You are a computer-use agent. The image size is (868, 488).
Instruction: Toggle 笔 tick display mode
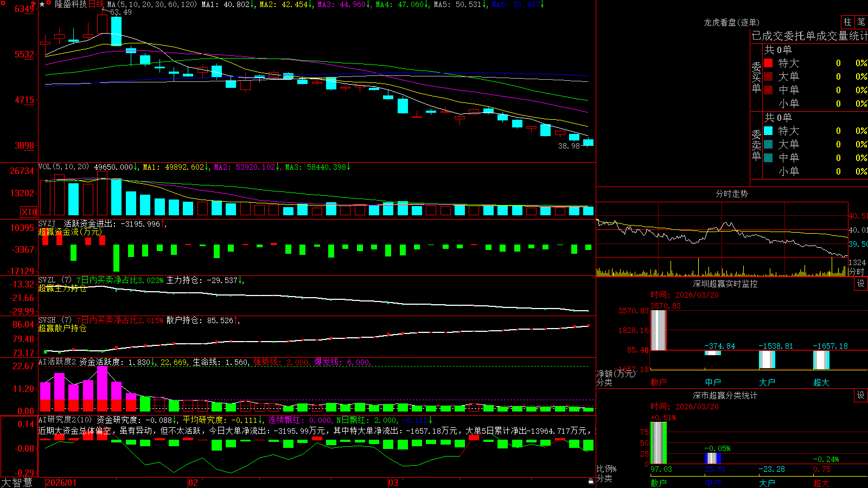861,22
